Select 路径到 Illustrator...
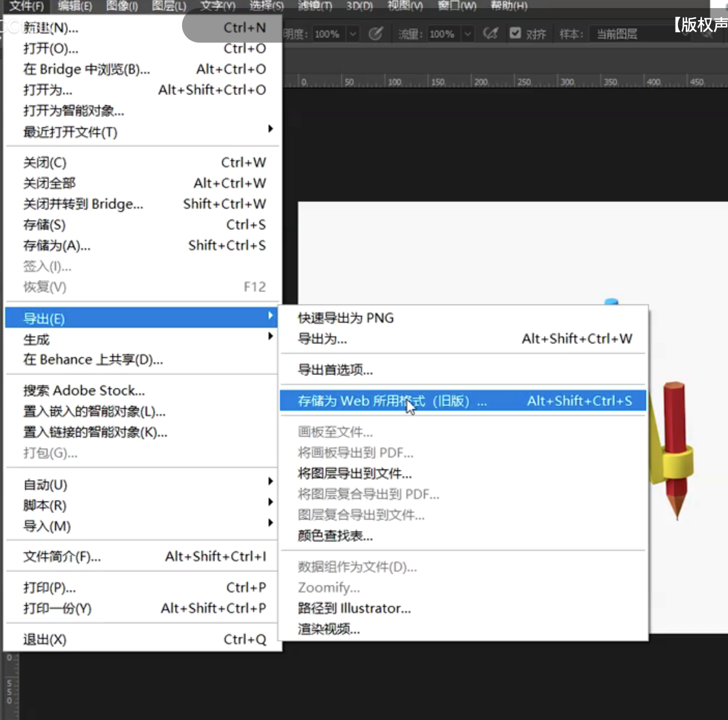 [462, 608]
